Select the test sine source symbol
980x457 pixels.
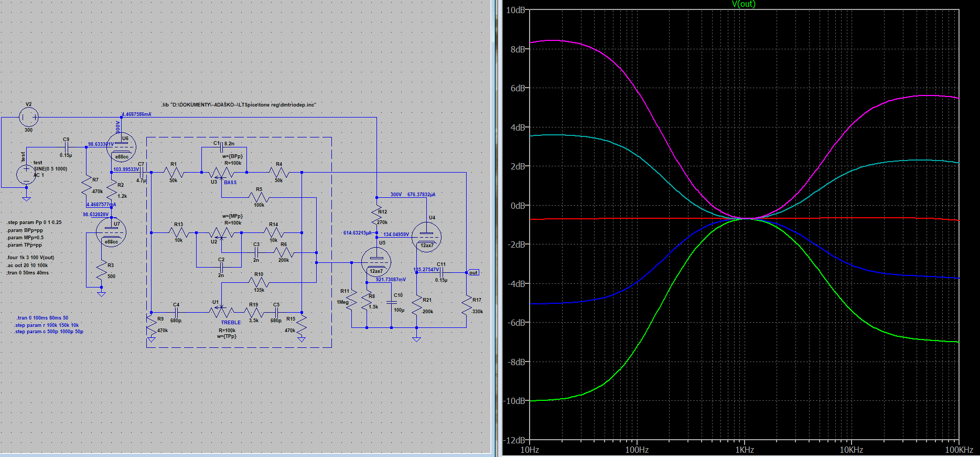point(26,175)
